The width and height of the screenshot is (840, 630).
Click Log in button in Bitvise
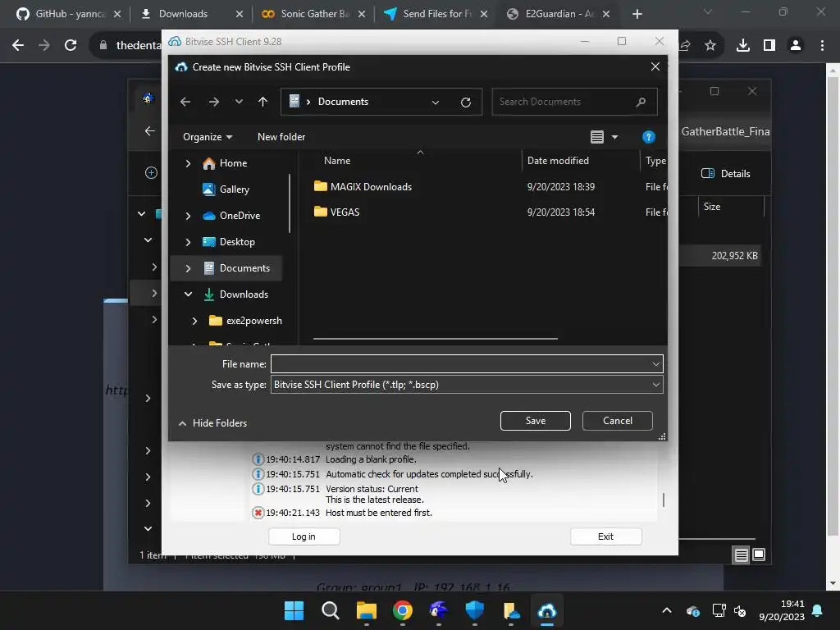(x=304, y=536)
